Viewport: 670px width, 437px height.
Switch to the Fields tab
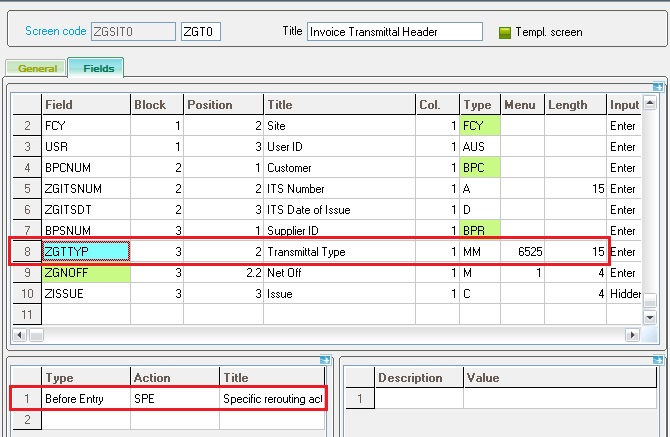click(x=98, y=68)
